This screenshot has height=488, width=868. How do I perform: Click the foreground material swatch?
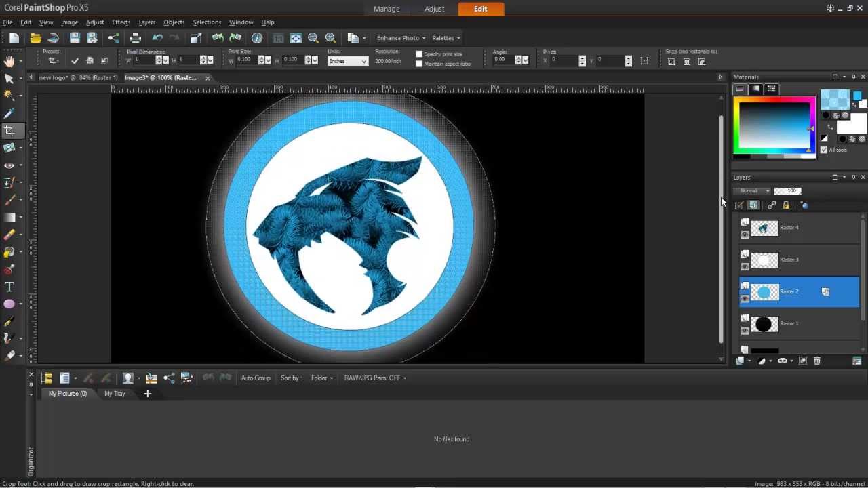pos(835,100)
